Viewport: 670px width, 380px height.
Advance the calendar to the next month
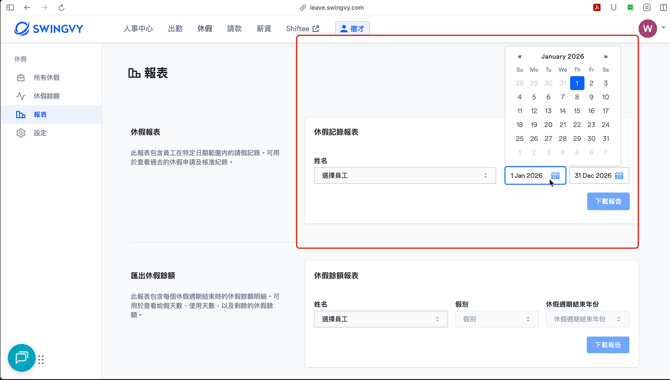[x=605, y=56]
